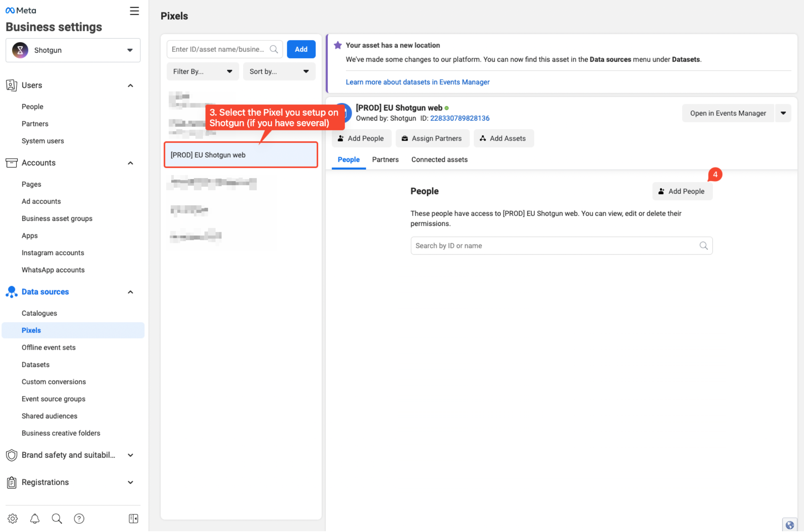Collapse the Users section
804x532 pixels.
point(130,85)
